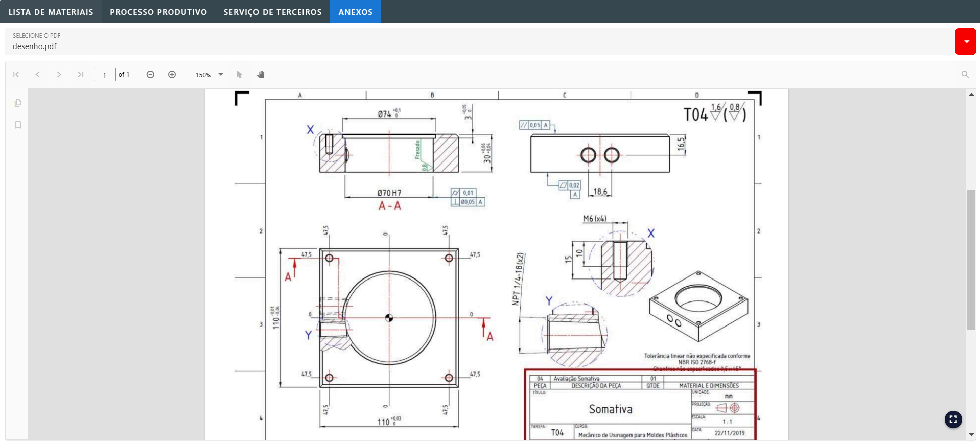Click the 'T04' label at top right of drawing
Image resolution: width=980 pixels, height=442 pixels.
coord(696,115)
